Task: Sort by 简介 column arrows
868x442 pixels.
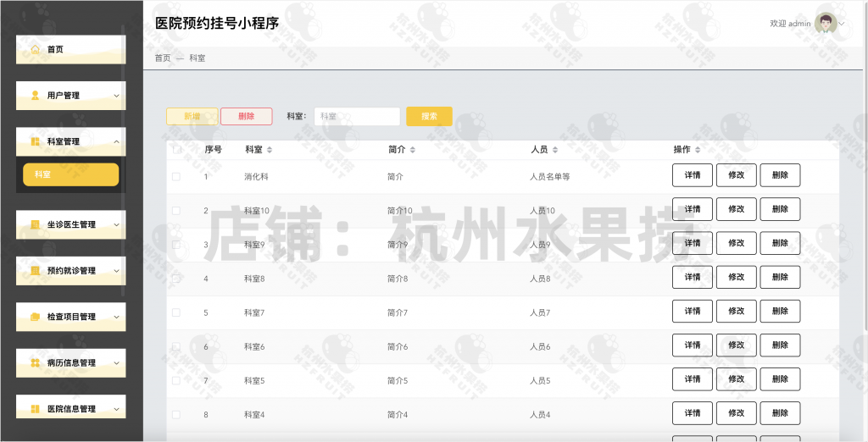Action: pyautogui.click(x=413, y=150)
